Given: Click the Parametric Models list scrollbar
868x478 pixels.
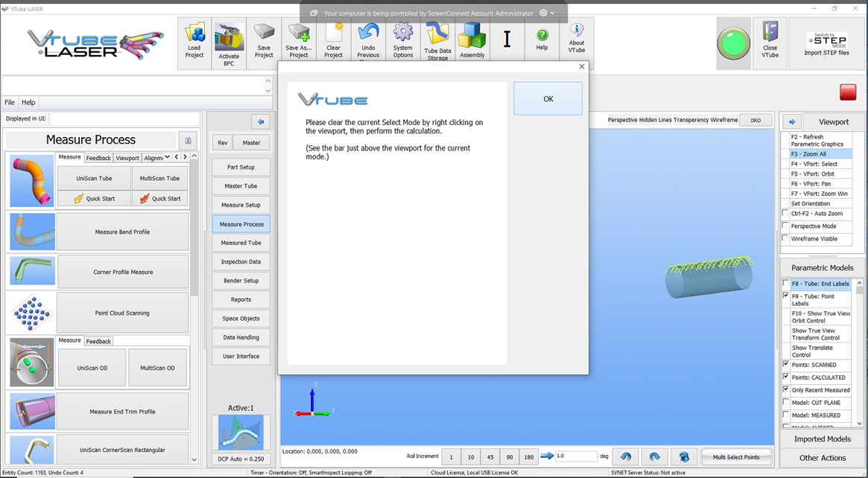Looking at the screenshot, I should [x=859, y=354].
